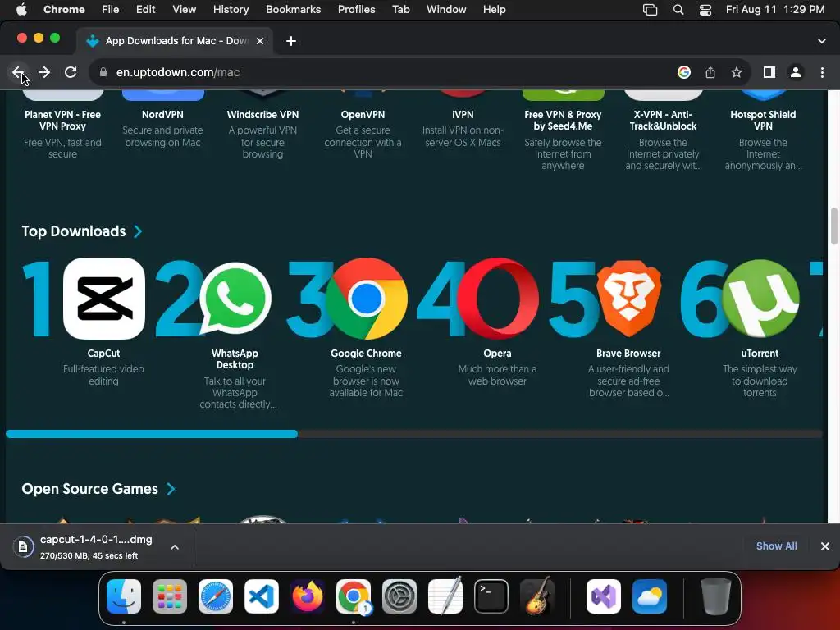This screenshot has width=840, height=630.
Task: Open Windscribe VPN app link
Action: pos(263,115)
